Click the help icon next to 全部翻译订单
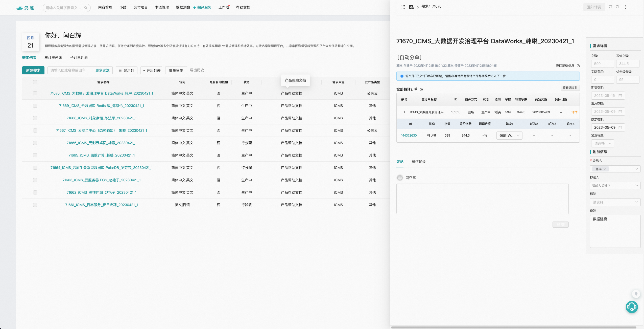The height and width of the screenshot is (329, 644). tap(421, 89)
